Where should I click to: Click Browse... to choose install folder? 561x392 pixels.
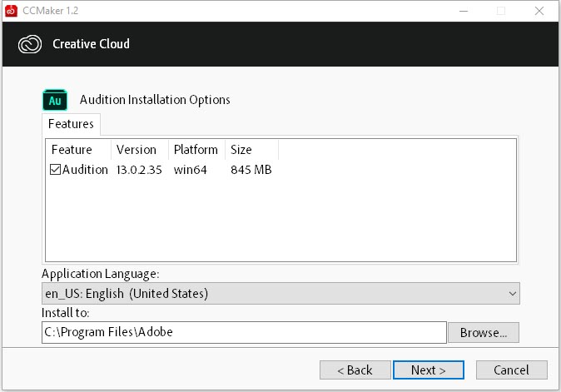(484, 333)
